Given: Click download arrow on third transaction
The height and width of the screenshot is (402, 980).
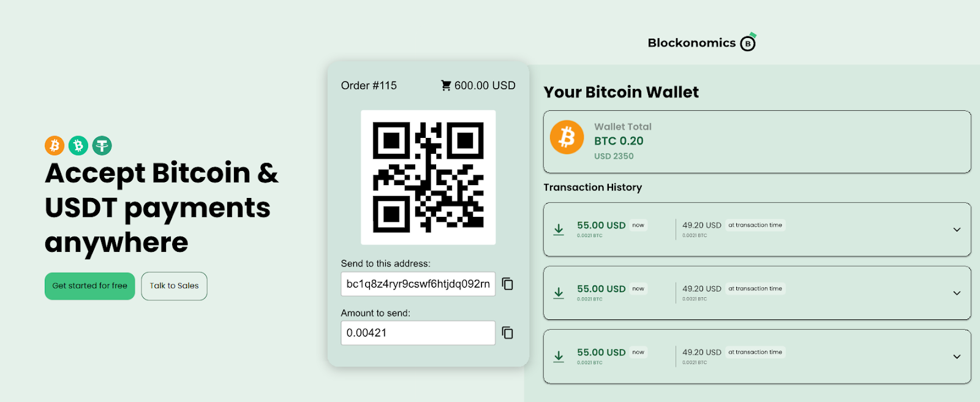Looking at the screenshot, I should 559,357.
